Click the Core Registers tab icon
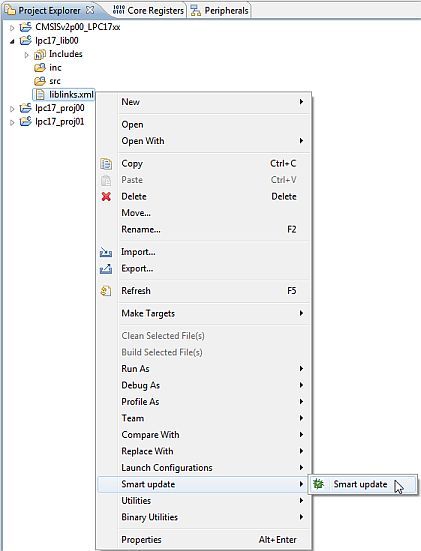This screenshot has width=421, height=551. pyautogui.click(x=119, y=10)
